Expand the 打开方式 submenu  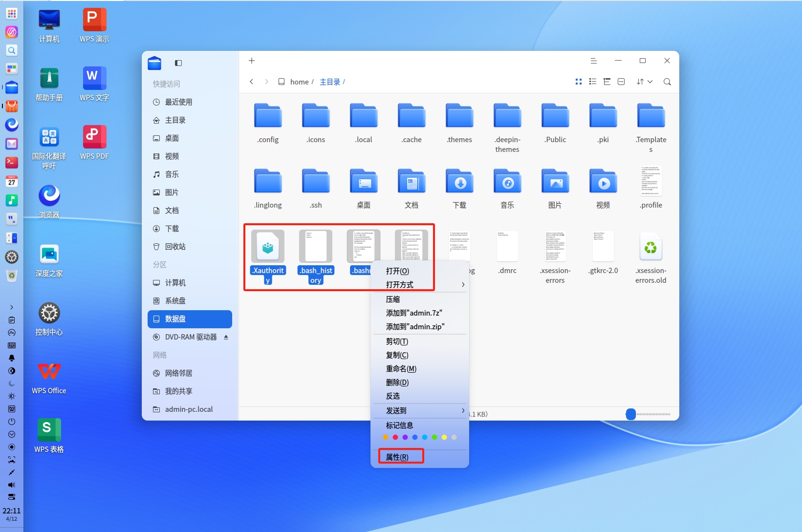click(x=420, y=284)
